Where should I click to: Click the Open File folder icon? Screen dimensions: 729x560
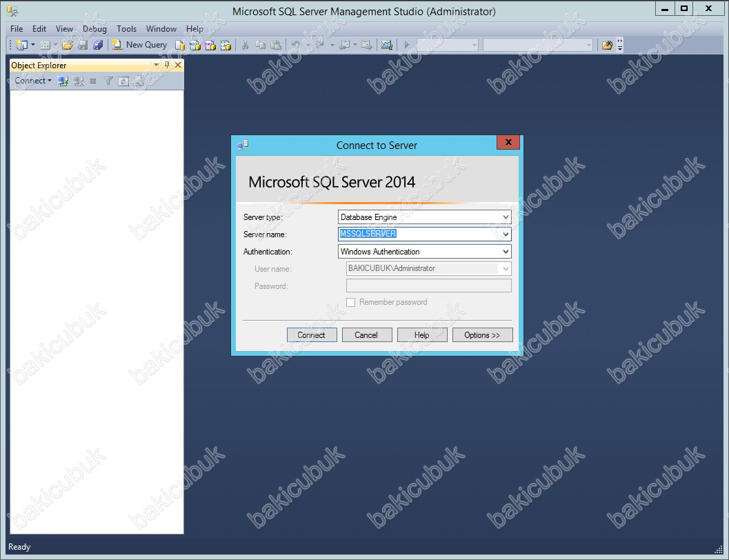click(68, 45)
